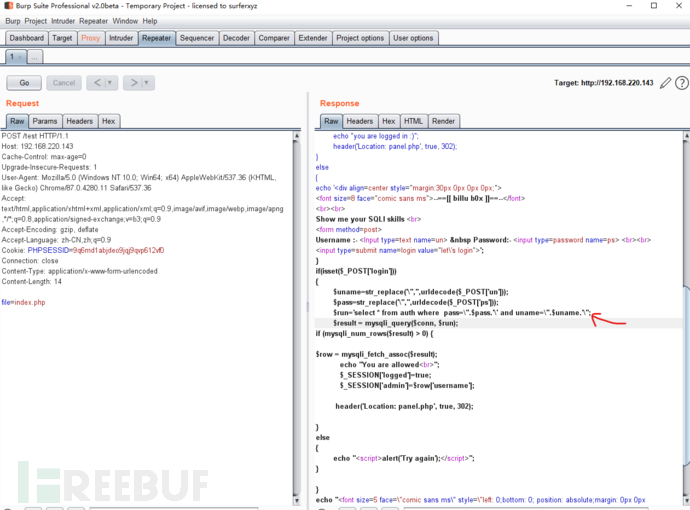The image size is (690, 510).
Task: Click the '$result = mysqli_query' response line
Action: coord(396,323)
